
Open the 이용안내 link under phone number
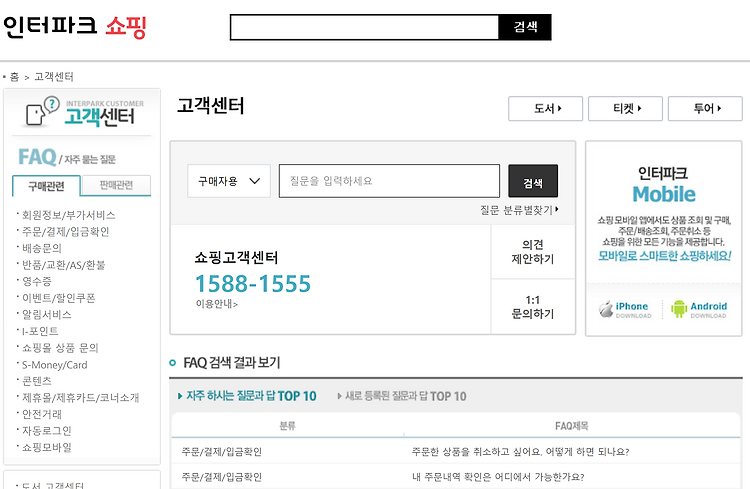[216, 304]
